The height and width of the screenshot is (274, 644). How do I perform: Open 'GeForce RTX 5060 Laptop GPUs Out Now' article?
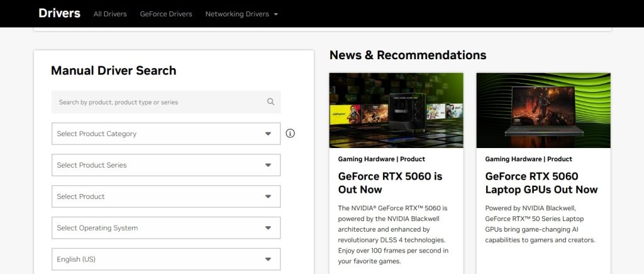point(541,183)
